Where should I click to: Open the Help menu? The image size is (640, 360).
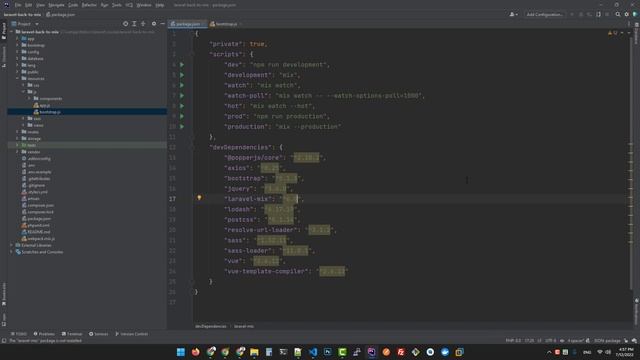coord(160,5)
